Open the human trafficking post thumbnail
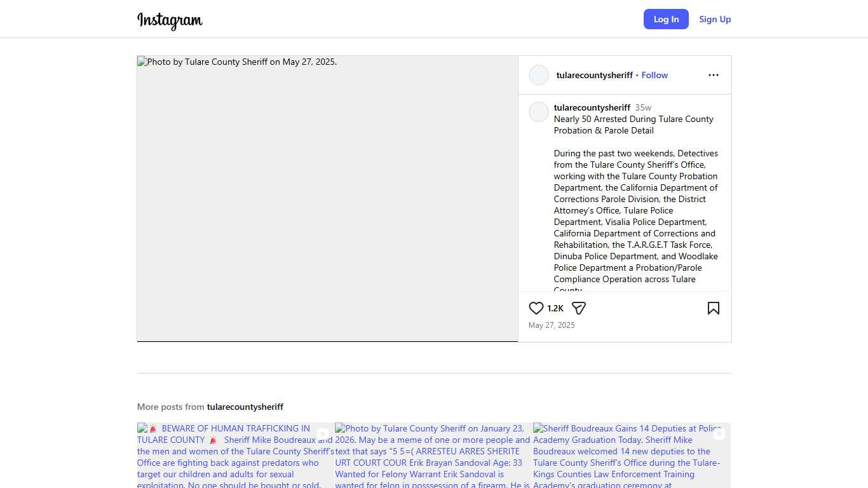 pos(235,455)
